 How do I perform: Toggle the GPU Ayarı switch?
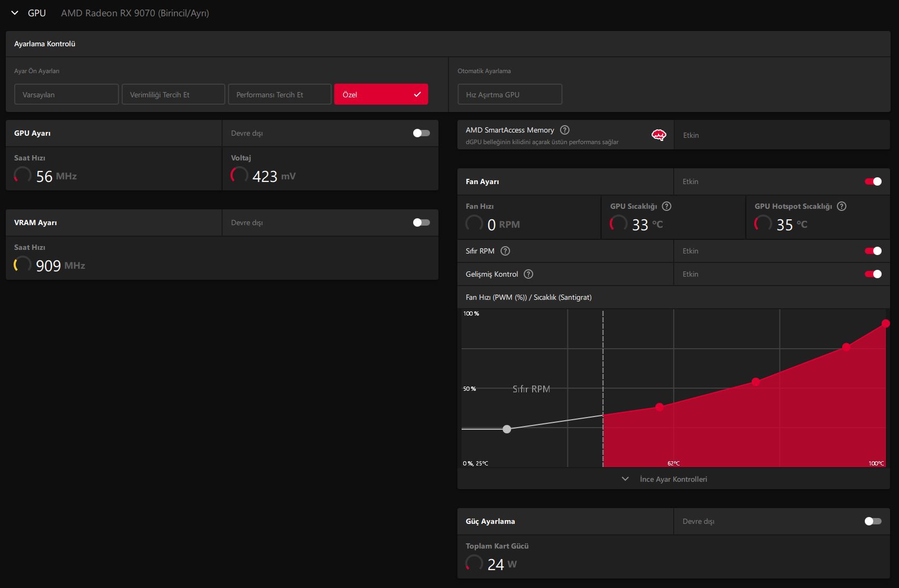point(421,133)
